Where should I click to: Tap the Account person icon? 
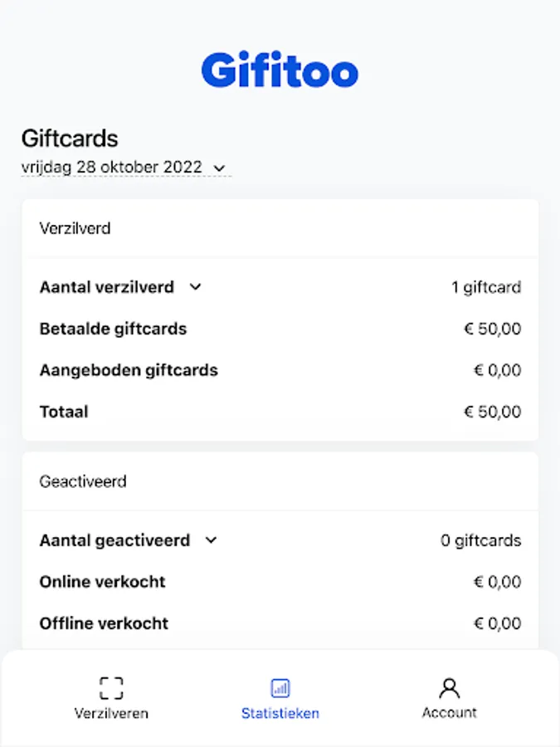(449, 687)
